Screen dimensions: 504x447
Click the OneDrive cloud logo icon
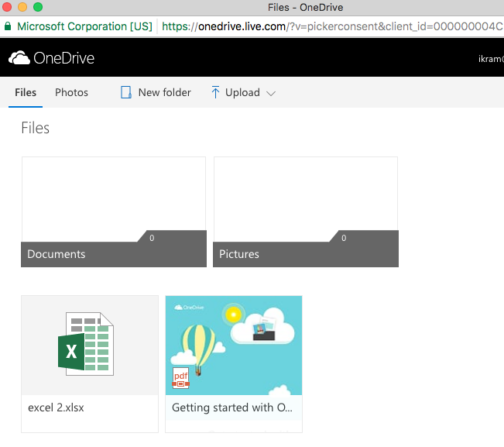click(x=19, y=58)
